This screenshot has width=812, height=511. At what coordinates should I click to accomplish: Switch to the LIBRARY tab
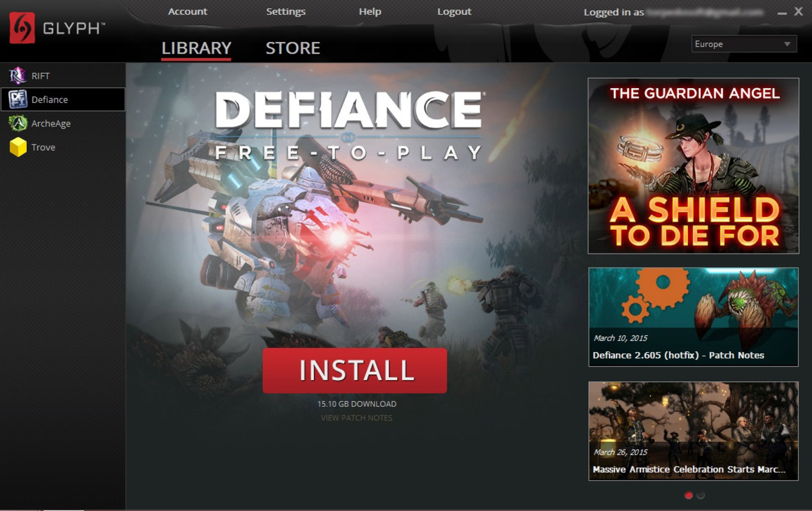(196, 49)
